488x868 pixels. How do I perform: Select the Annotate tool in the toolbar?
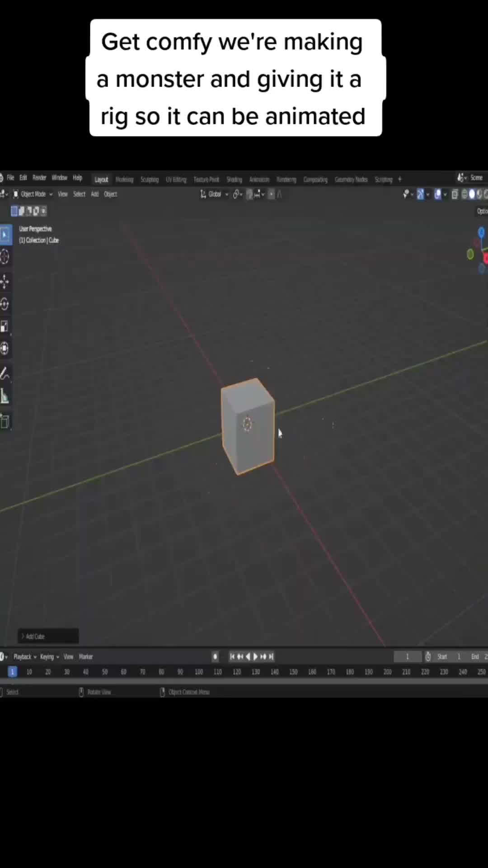(x=5, y=374)
